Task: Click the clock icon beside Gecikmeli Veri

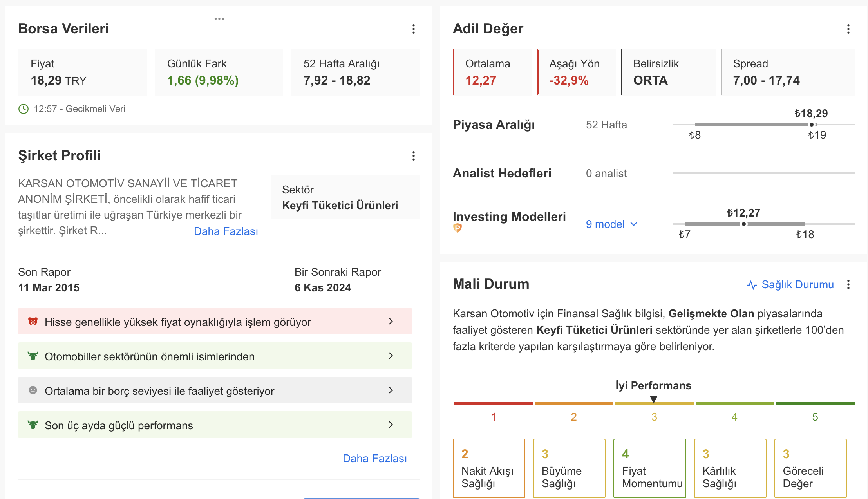Action: click(24, 109)
